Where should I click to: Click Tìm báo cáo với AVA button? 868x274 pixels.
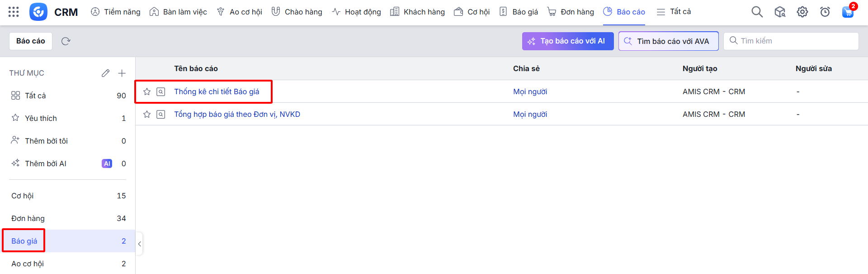click(x=668, y=41)
